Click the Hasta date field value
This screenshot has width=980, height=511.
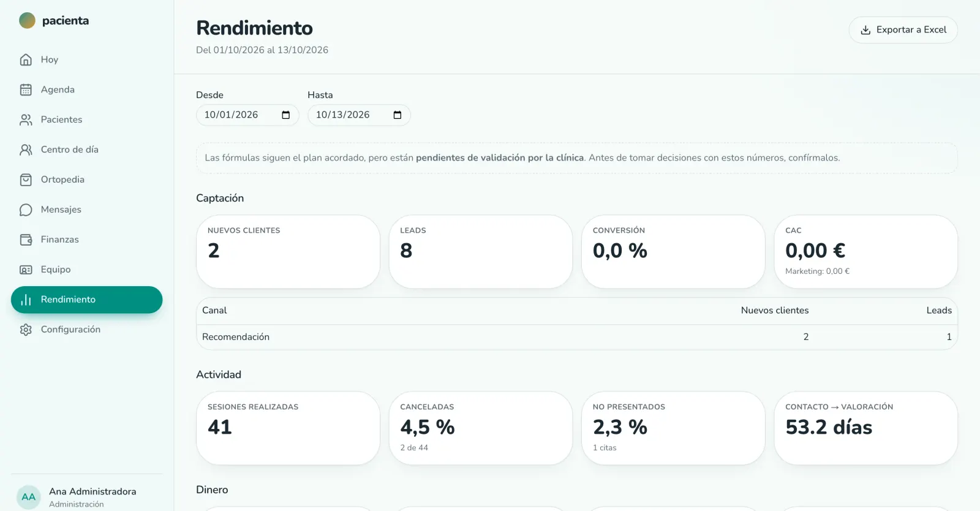343,115
